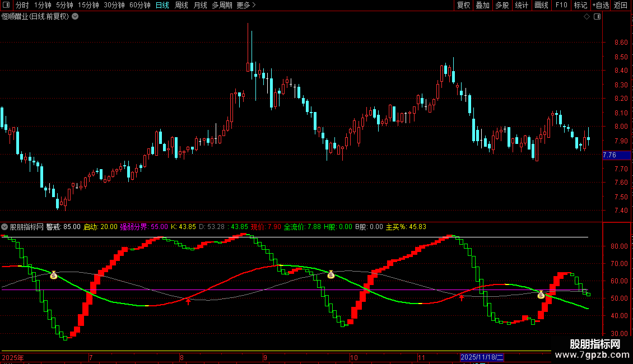Click the D: 53.28 value

click(212, 227)
